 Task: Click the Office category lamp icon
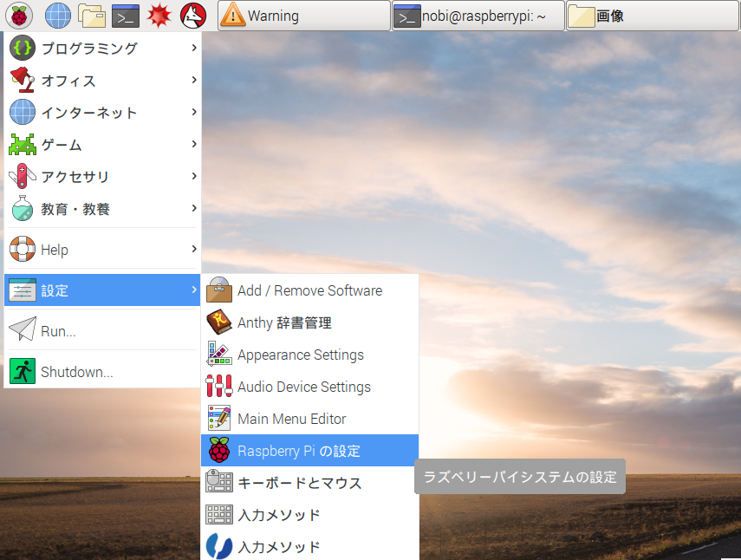(23, 80)
